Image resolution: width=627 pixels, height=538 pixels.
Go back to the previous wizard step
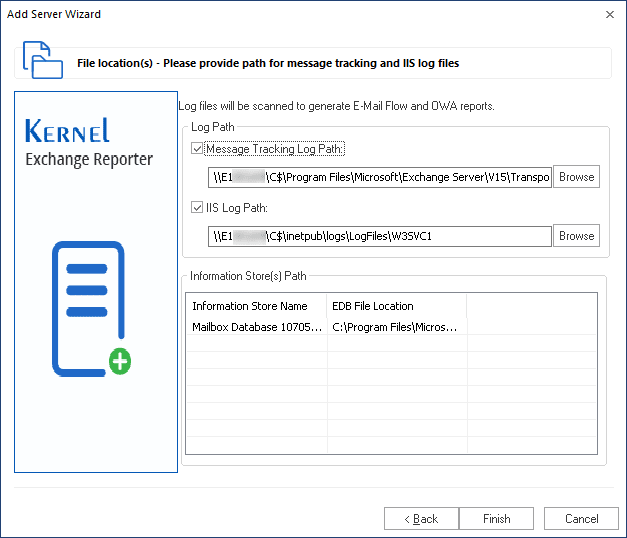coord(421,519)
